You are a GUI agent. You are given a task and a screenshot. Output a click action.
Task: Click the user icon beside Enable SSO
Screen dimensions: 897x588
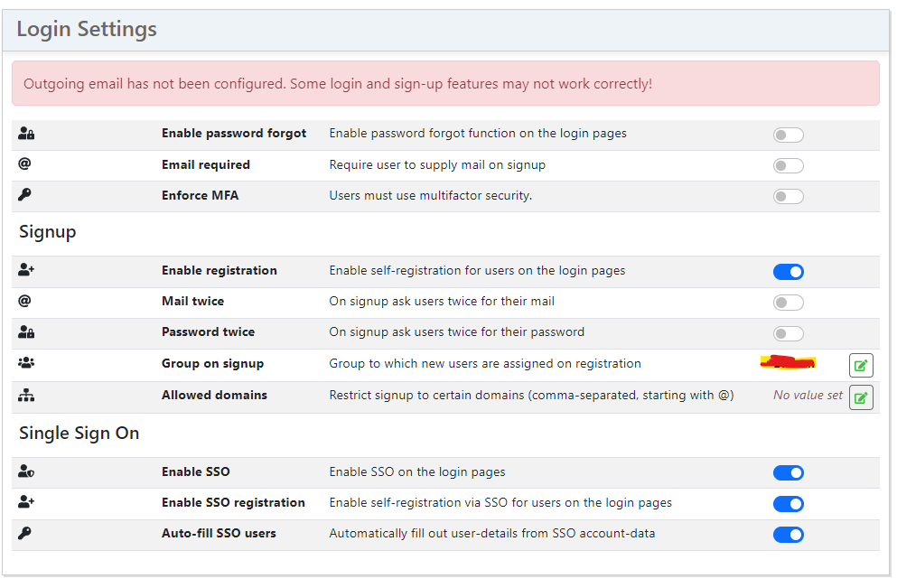[x=25, y=471]
